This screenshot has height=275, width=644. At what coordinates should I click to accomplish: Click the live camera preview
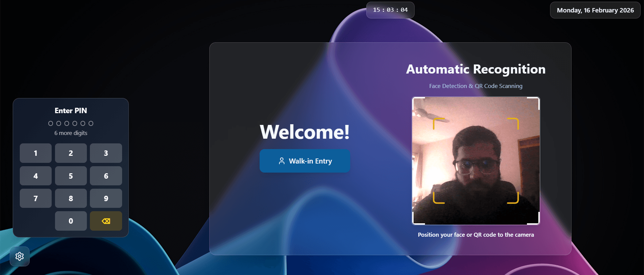coord(476,161)
